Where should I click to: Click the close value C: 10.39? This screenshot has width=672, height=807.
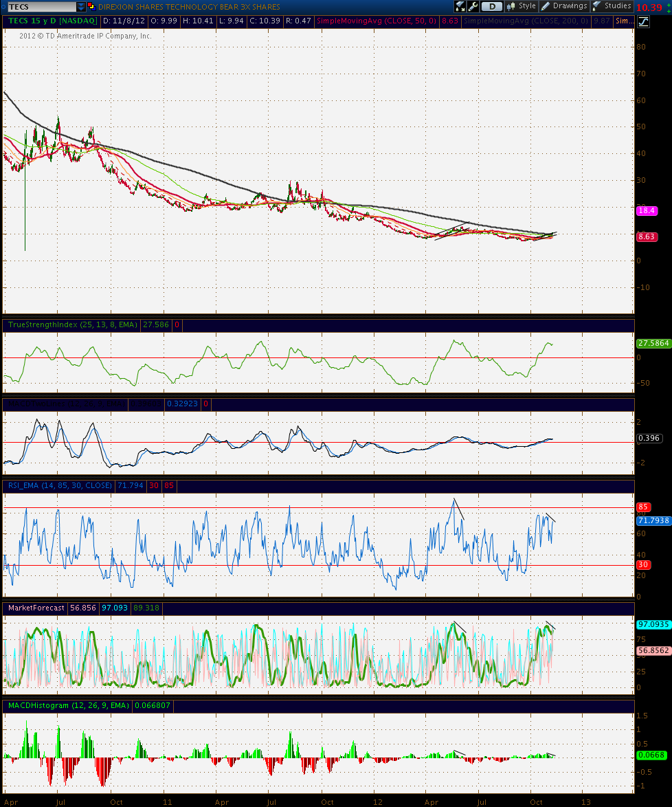coord(265,21)
